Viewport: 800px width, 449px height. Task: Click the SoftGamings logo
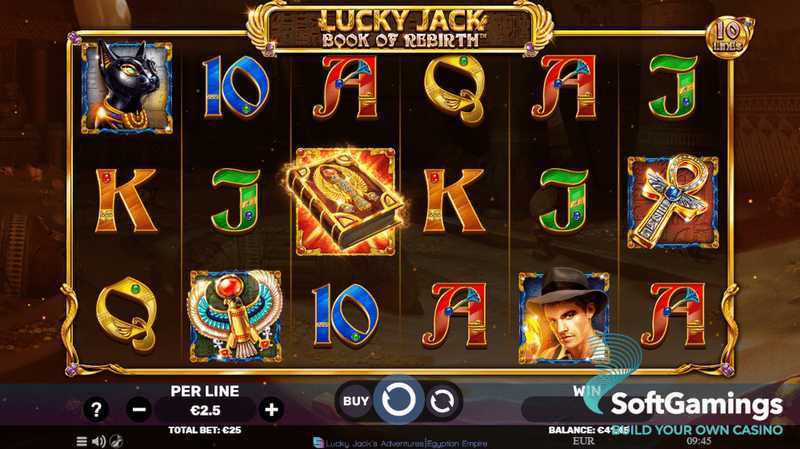point(696,405)
